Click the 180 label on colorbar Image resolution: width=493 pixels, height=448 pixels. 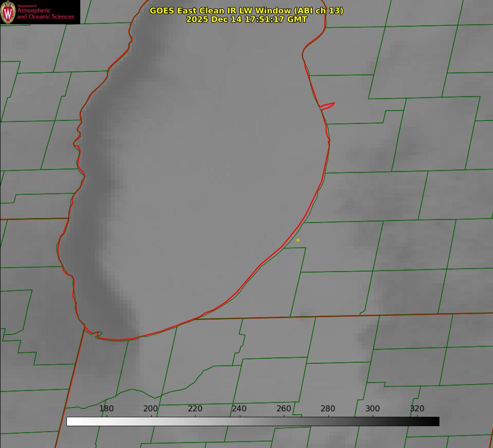point(107,409)
